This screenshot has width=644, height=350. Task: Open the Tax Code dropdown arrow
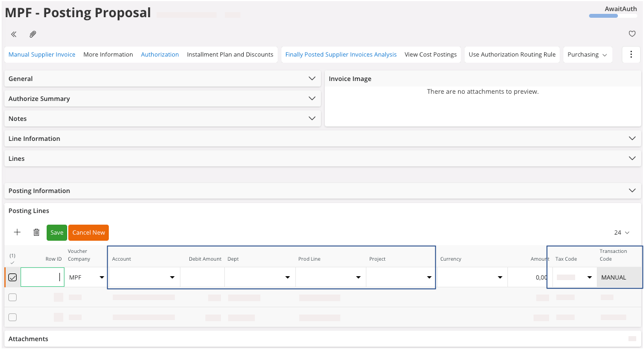(x=590, y=277)
